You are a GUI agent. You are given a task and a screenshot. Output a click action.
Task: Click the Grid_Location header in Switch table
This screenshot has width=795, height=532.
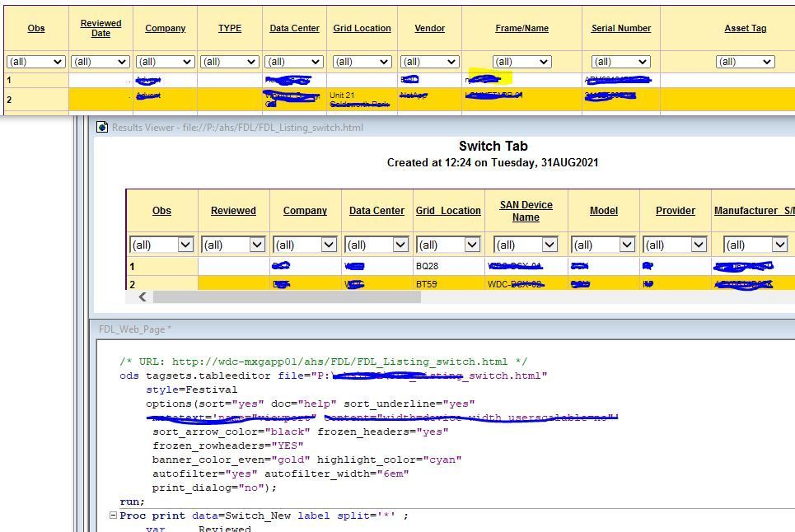[448, 211]
